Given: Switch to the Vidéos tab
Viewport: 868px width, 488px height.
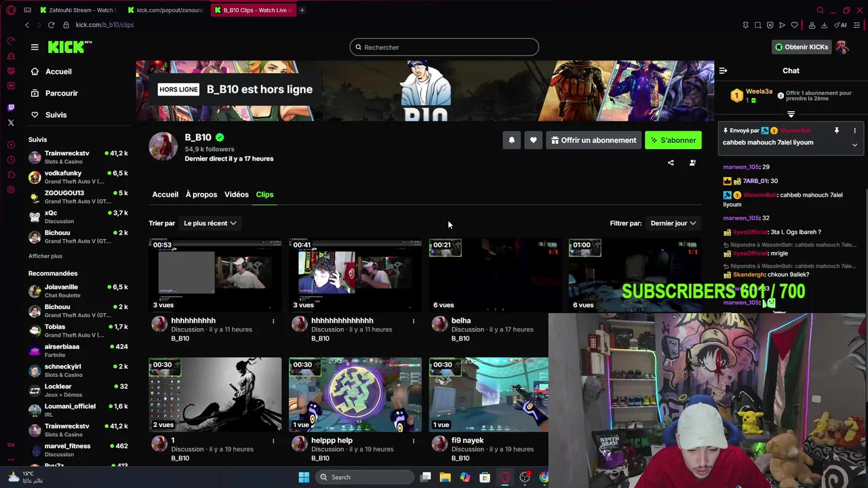Looking at the screenshot, I should pos(237,195).
